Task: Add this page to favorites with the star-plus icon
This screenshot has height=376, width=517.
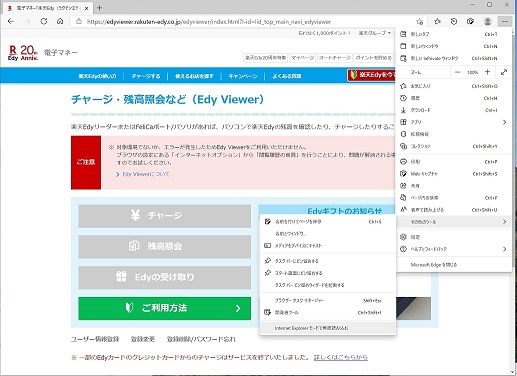Action: 420,22
